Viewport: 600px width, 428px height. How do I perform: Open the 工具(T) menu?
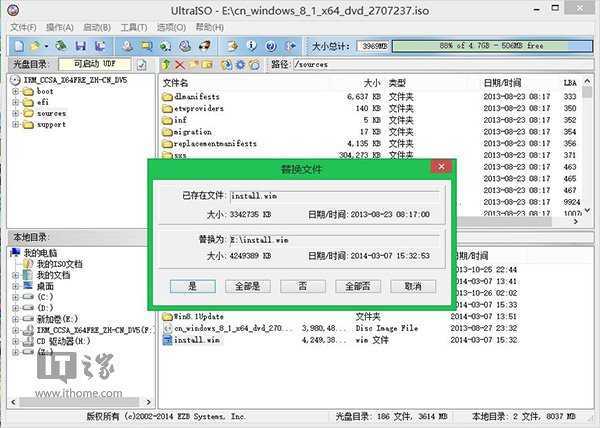pyautogui.click(x=134, y=28)
